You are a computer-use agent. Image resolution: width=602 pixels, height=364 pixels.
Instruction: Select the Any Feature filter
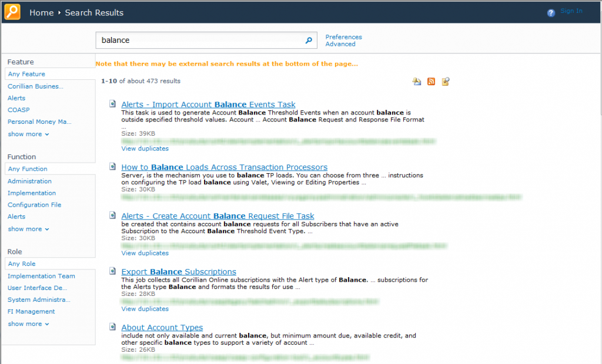point(26,74)
